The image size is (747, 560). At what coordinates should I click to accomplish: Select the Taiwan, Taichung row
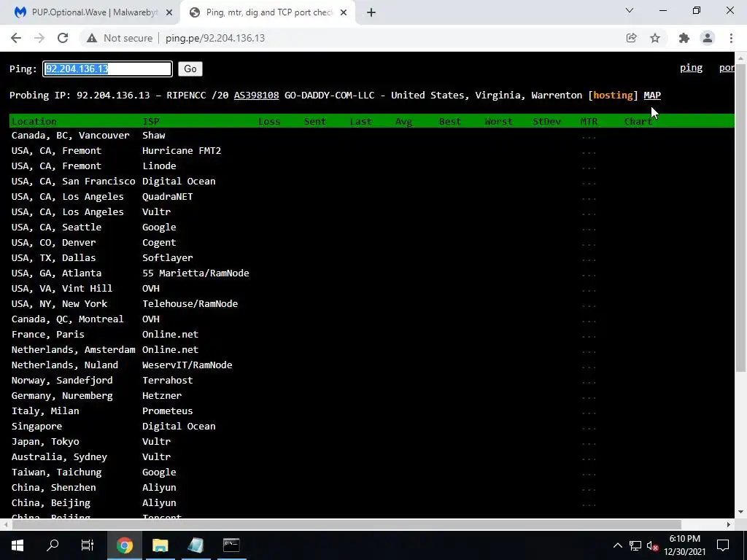tap(371, 472)
